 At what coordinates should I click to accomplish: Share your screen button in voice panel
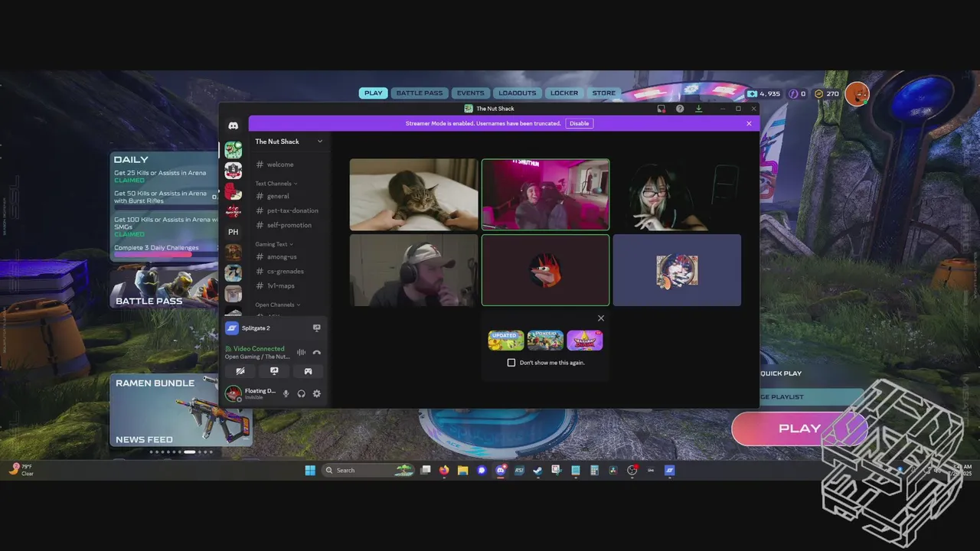tap(274, 371)
